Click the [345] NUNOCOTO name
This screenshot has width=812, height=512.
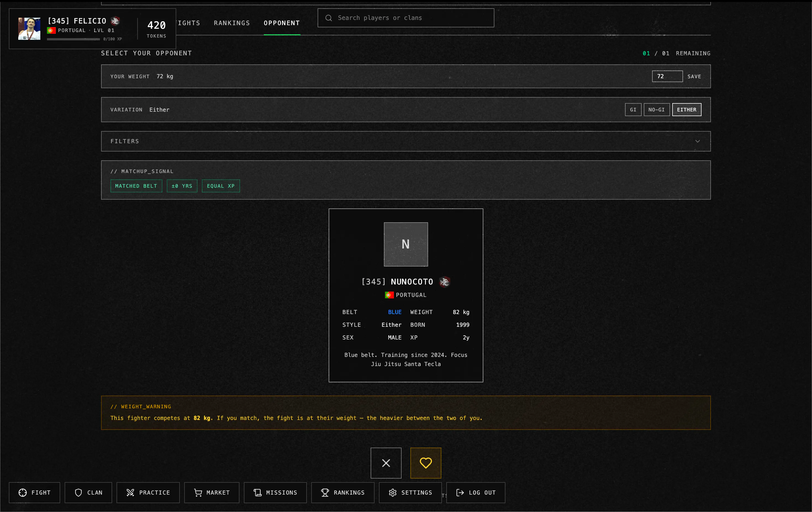click(397, 281)
